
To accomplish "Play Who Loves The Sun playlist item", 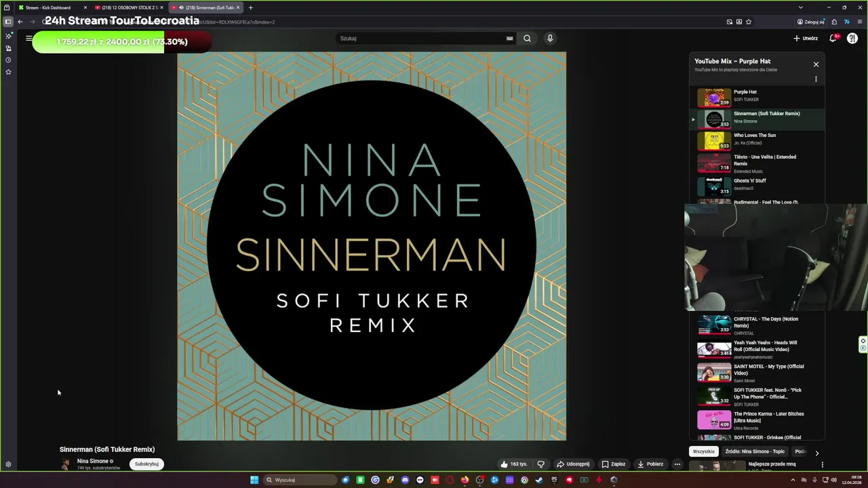I will pos(757,141).
